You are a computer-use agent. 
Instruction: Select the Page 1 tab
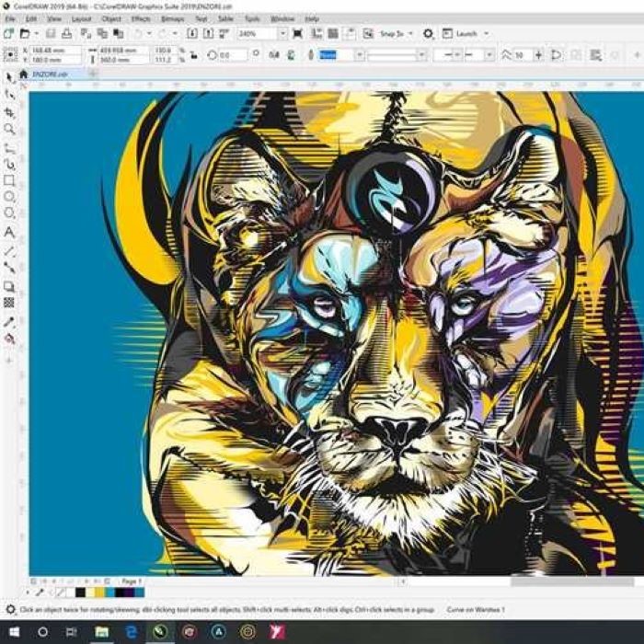pos(132,581)
